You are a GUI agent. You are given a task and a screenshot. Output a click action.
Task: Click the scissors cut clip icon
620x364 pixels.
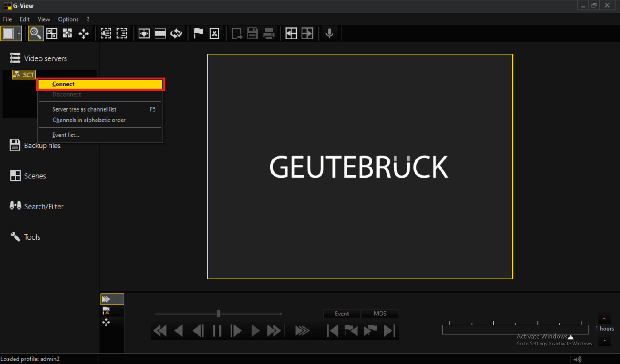pos(214,33)
